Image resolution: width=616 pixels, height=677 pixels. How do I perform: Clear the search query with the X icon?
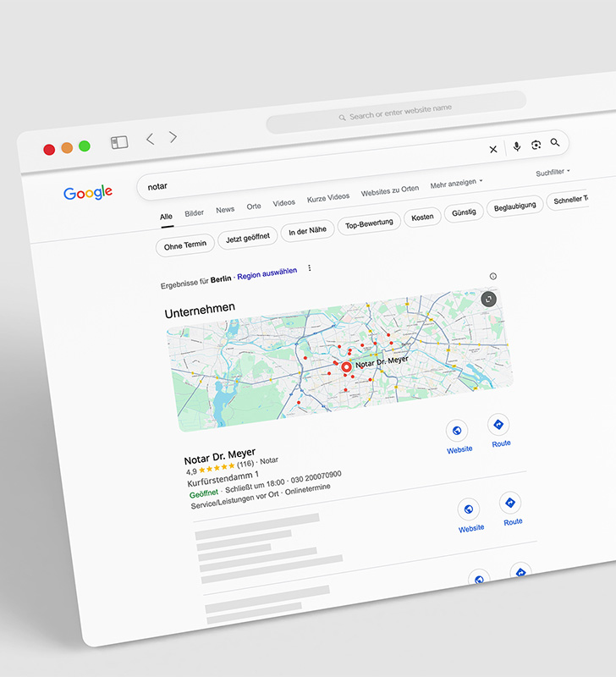click(x=493, y=149)
